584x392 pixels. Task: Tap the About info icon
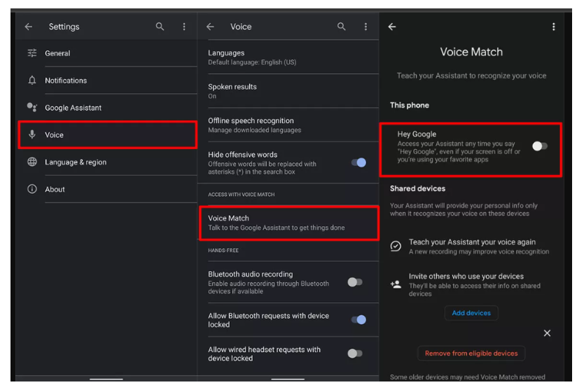32,189
